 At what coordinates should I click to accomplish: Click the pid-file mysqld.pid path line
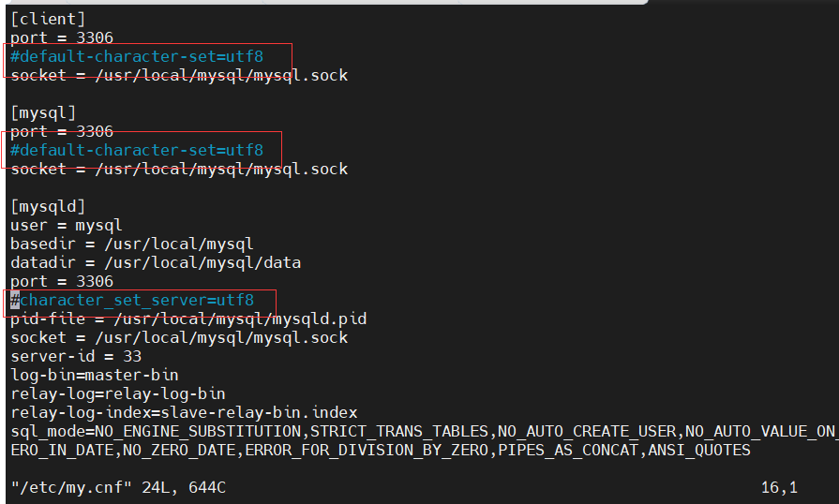[x=188, y=319]
